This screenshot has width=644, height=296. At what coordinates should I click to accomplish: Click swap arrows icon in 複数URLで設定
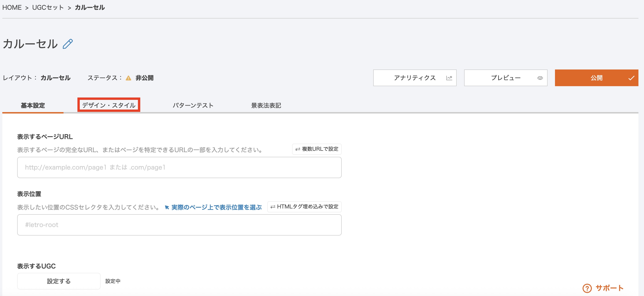pyautogui.click(x=297, y=149)
